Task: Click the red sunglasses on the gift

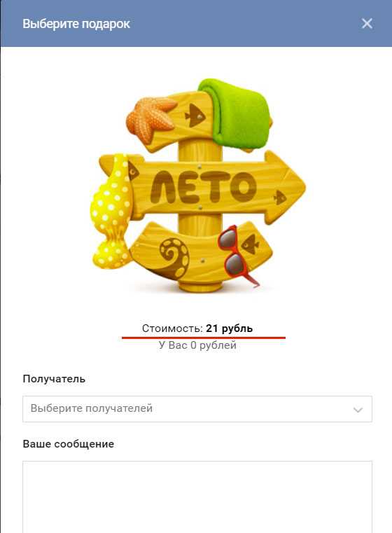Action: pos(237,254)
